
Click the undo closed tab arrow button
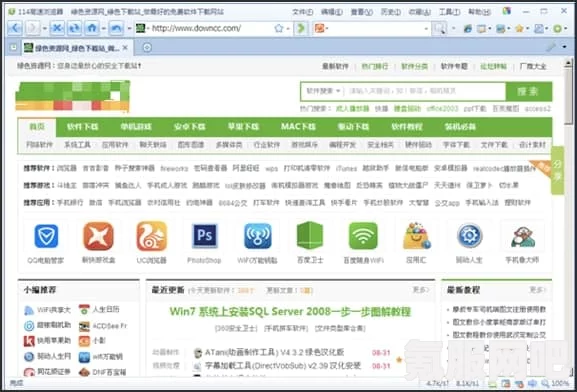coord(116,28)
